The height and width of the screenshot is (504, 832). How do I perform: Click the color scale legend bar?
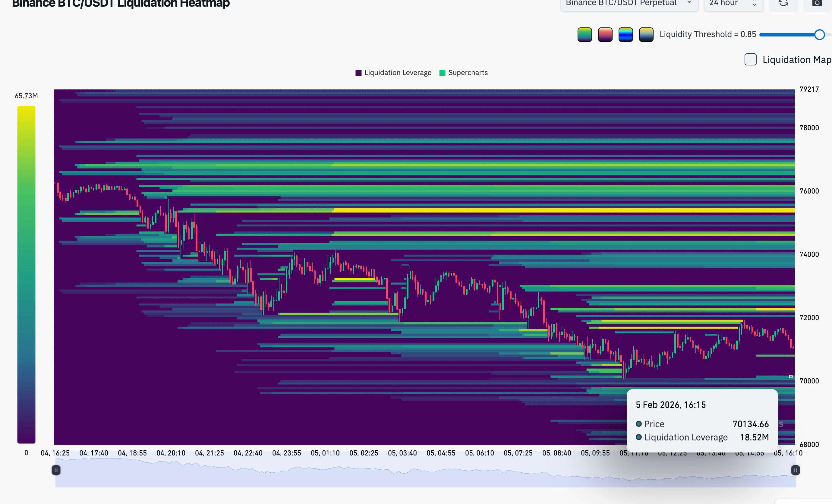pyautogui.click(x=26, y=274)
